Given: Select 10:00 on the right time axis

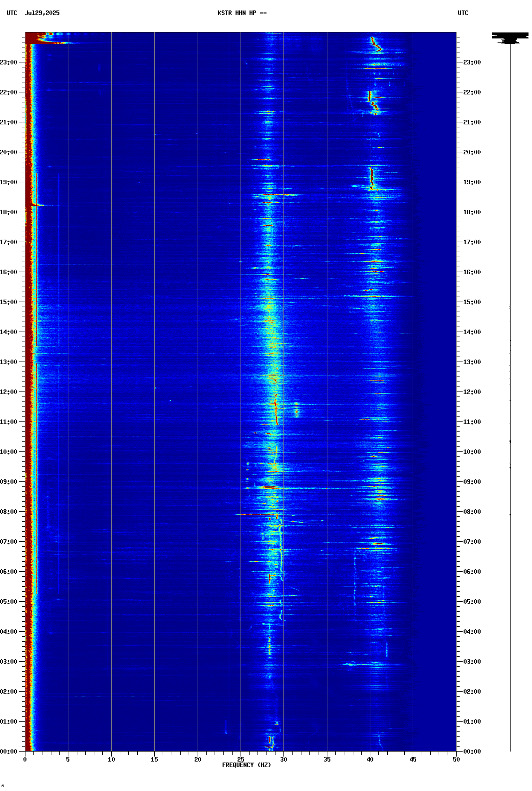Looking at the screenshot, I should (x=472, y=452).
